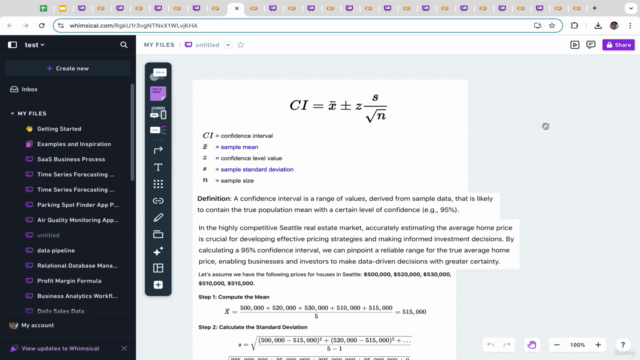
Task: Click the Definition paragraph text
Action: click(x=345, y=204)
